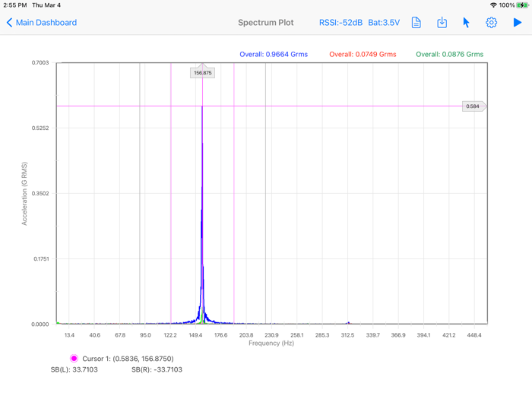Click the 149.4 frequency tick label
The image size is (532, 399).
195,335
